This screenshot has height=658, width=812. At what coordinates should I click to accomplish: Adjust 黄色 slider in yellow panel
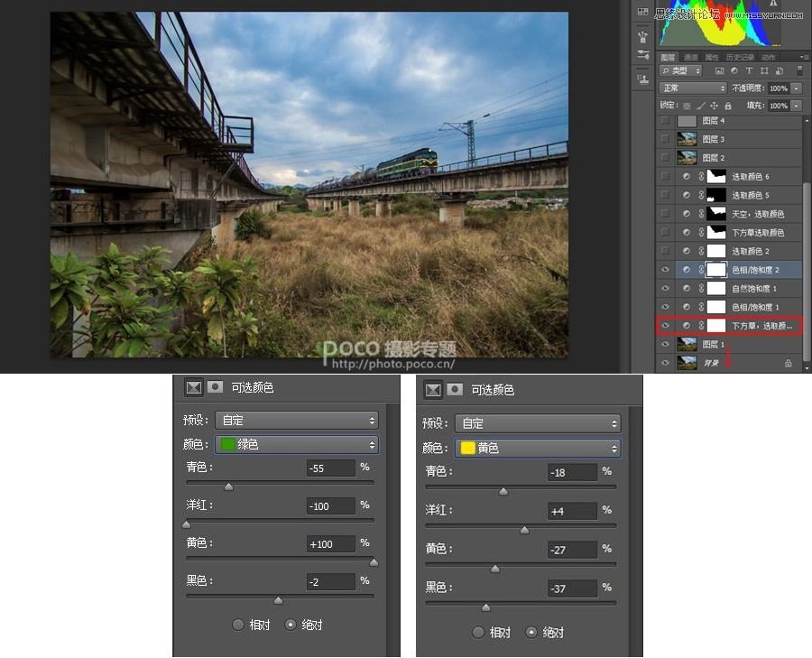(x=495, y=569)
